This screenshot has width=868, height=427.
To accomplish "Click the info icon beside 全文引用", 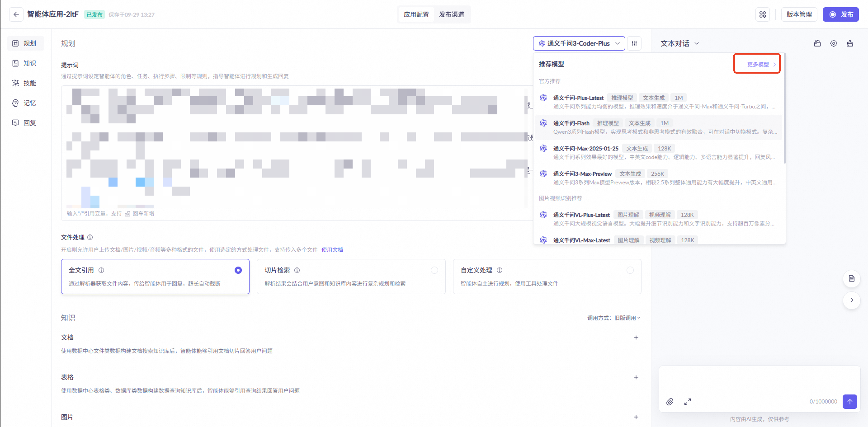I will tap(101, 270).
